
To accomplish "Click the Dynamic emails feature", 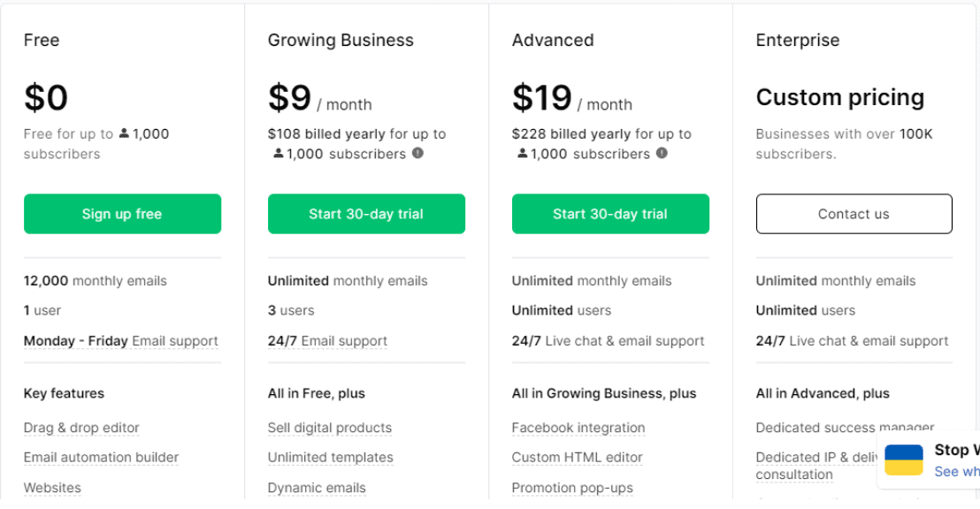I will point(317,488).
